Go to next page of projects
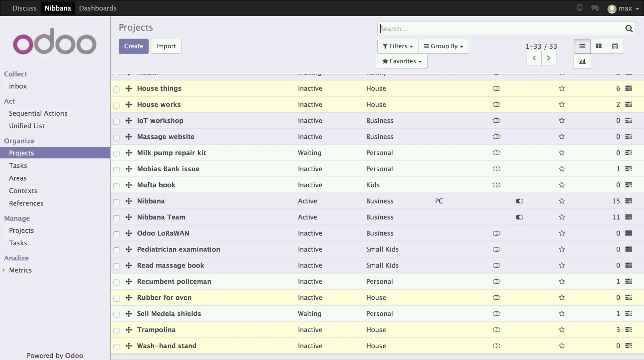The image size is (644, 360). (x=549, y=58)
